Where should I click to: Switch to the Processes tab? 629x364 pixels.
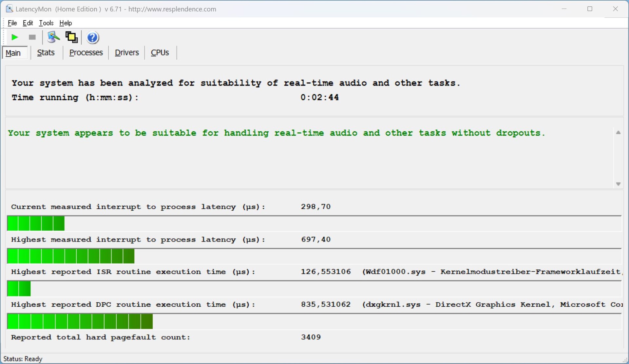pyautogui.click(x=86, y=53)
